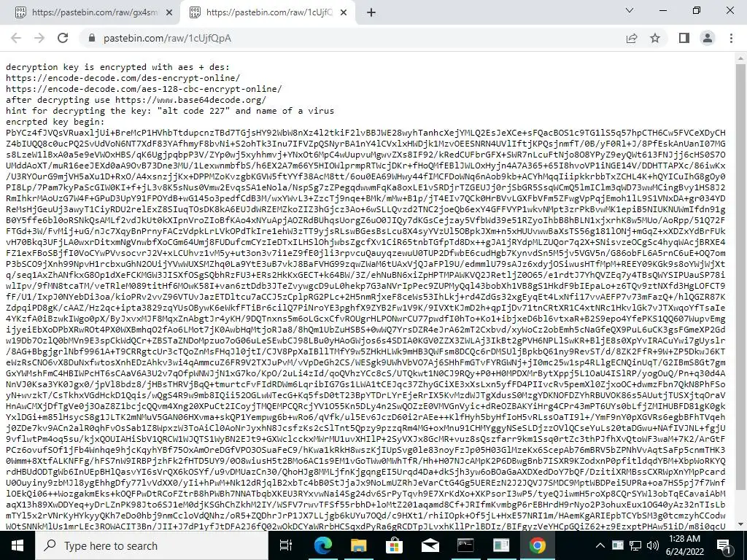
Task: Reload the pastebin page
Action: click(63, 38)
